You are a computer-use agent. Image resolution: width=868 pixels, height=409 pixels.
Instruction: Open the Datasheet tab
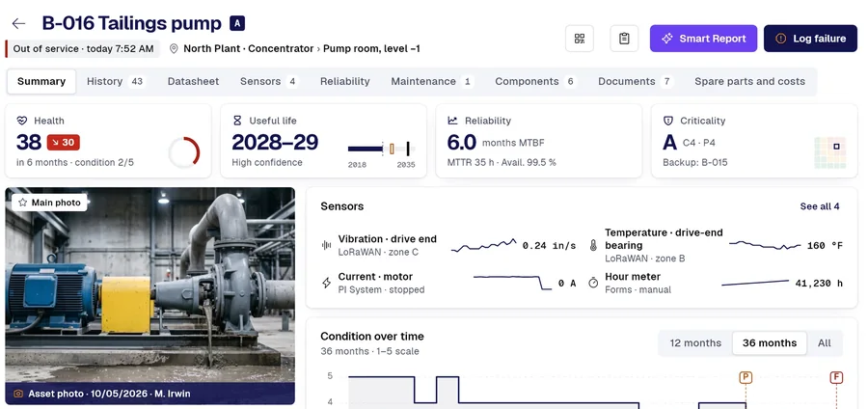(193, 81)
